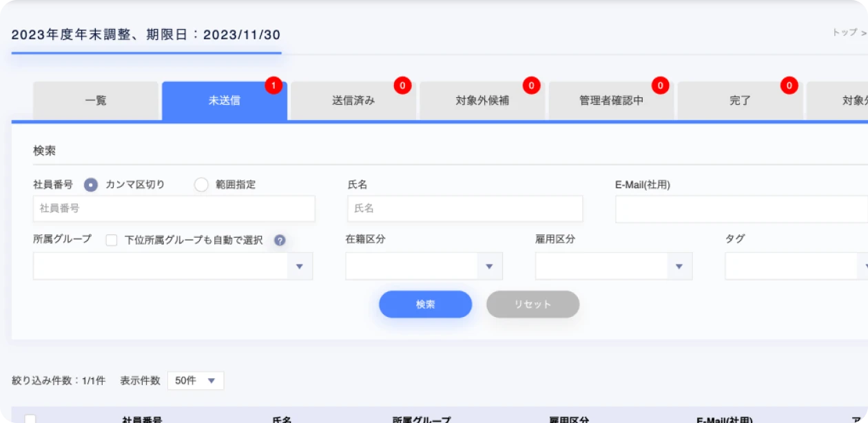Expand the タグ dropdown

[x=796, y=266]
